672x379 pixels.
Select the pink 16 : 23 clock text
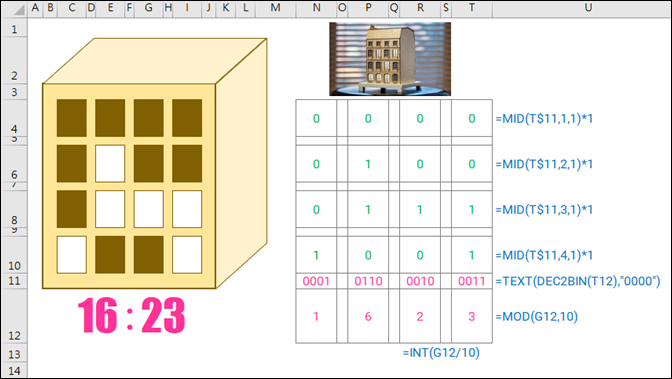(131, 316)
